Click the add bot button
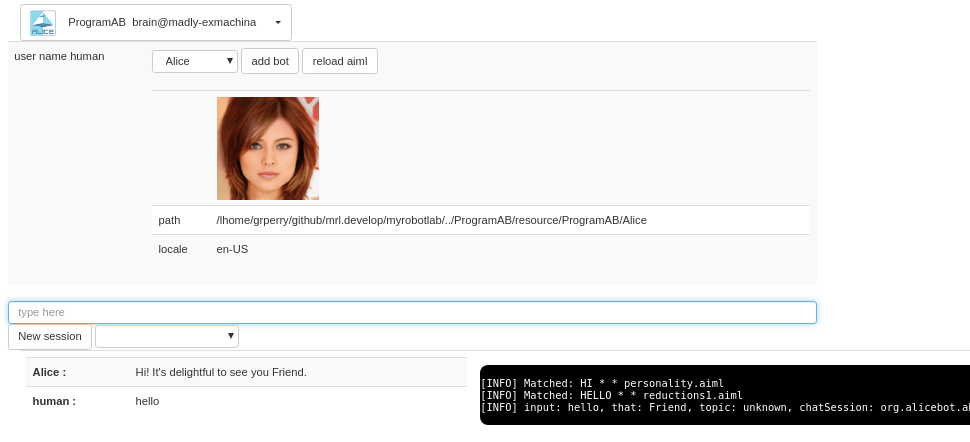This screenshot has width=970, height=442. [x=270, y=61]
